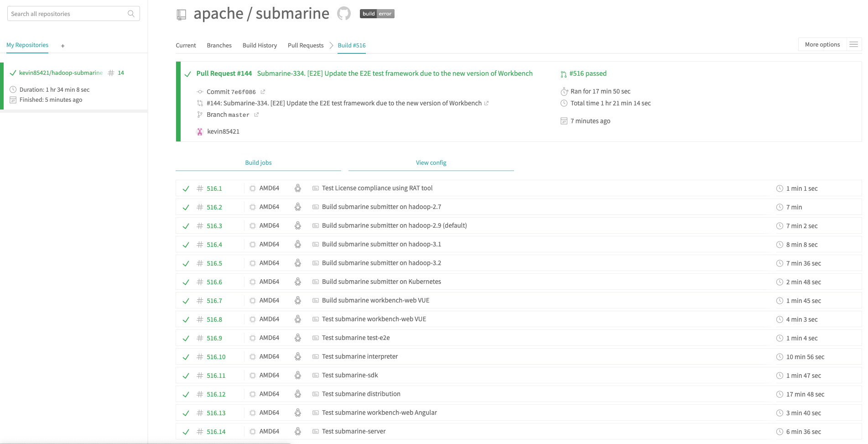Open pull request #144 external link icon
The width and height of the screenshot is (868, 444).
[486, 103]
